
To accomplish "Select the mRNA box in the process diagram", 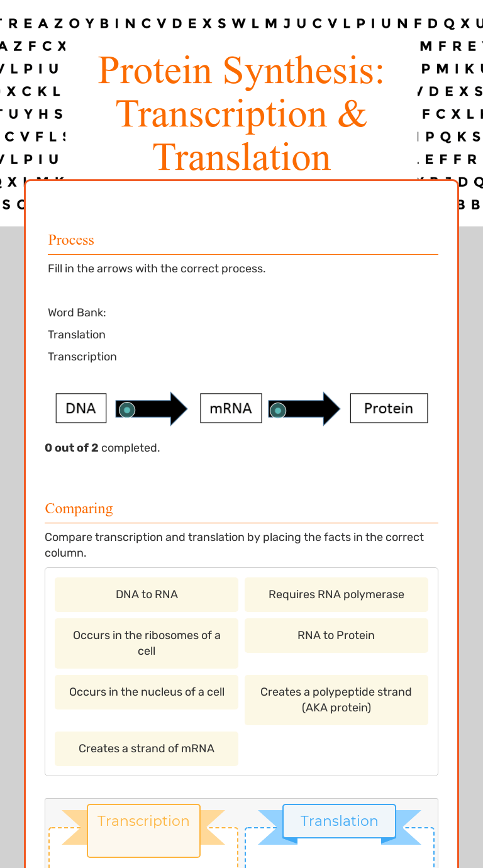I will click(230, 408).
